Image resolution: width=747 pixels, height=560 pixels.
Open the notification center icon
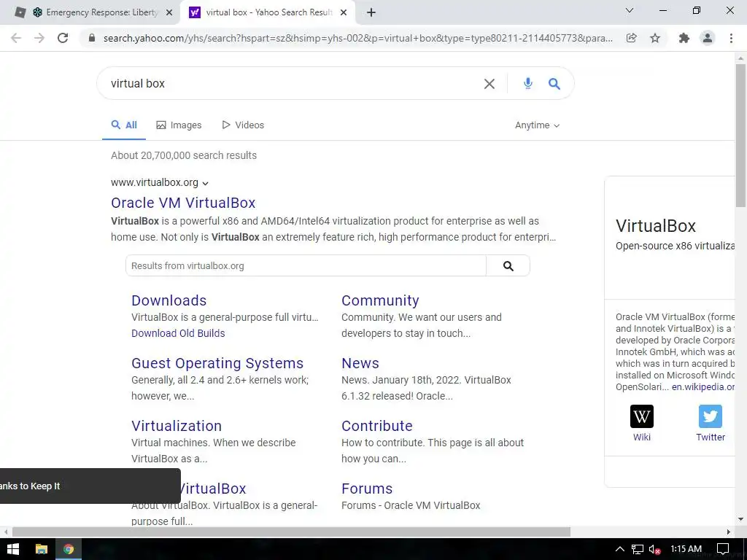pos(723,549)
